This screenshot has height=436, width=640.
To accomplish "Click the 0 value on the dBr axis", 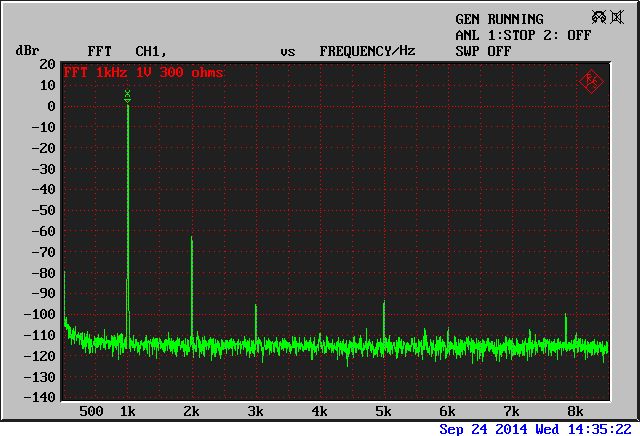I will (x=51, y=106).
